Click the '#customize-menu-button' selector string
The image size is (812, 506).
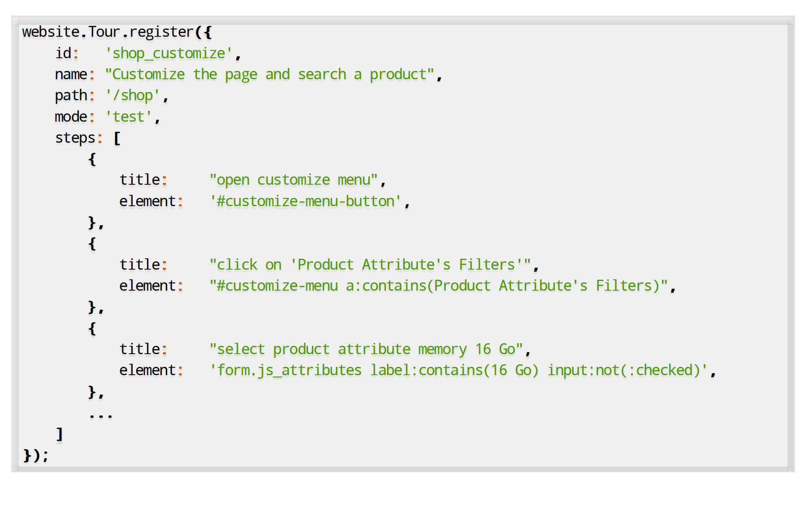[305, 201]
